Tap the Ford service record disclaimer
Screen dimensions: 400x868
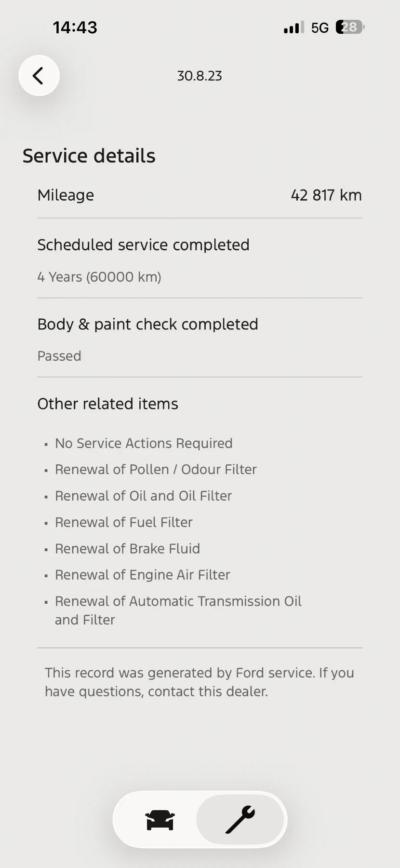200,682
